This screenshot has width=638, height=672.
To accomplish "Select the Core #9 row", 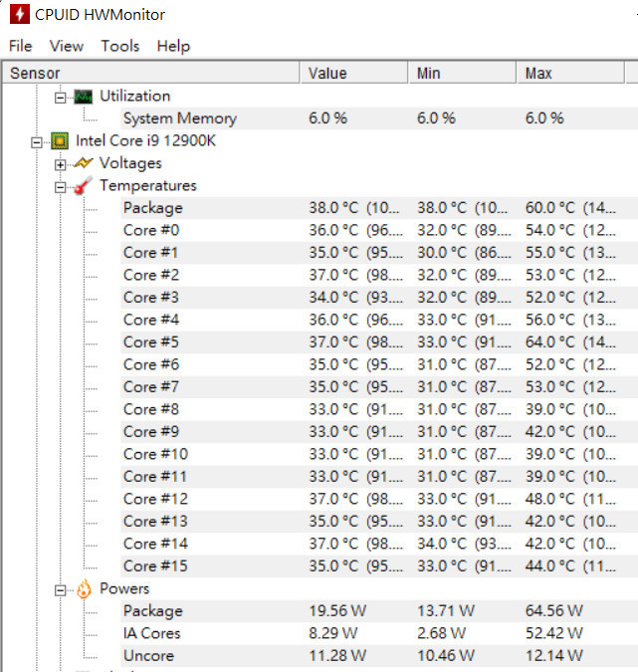I will 379,431.
